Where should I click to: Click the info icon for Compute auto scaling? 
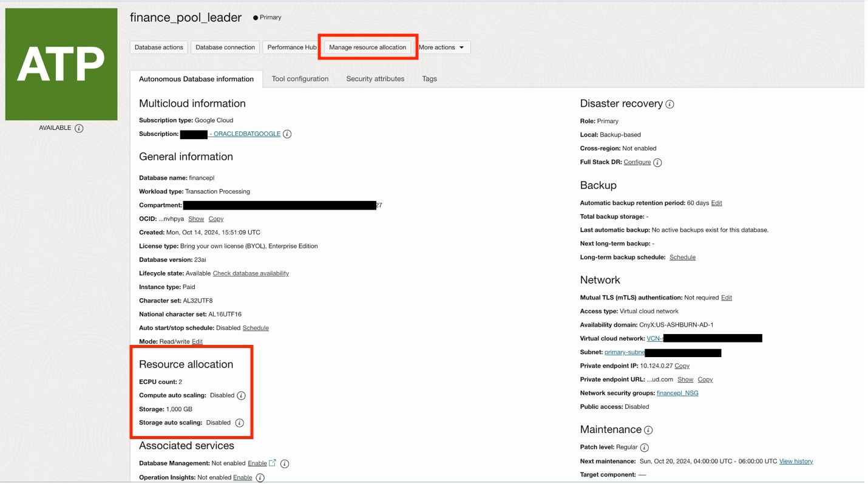[241, 396]
